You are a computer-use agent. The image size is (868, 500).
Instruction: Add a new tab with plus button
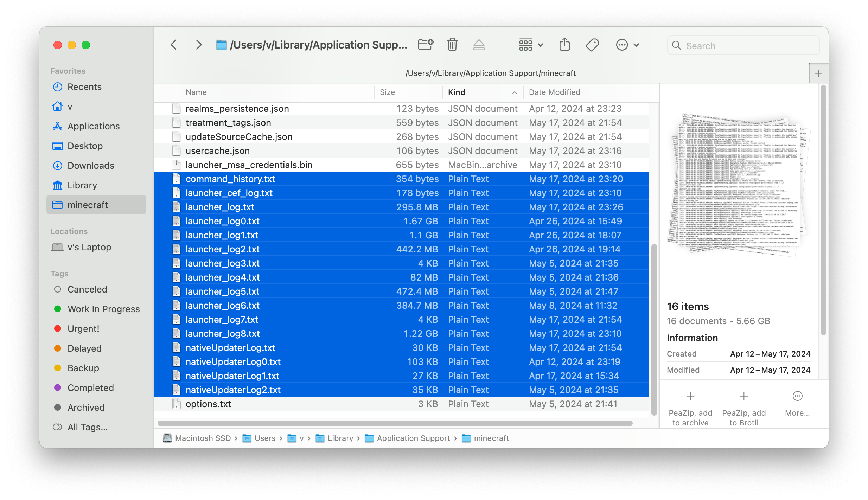[818, 73]
